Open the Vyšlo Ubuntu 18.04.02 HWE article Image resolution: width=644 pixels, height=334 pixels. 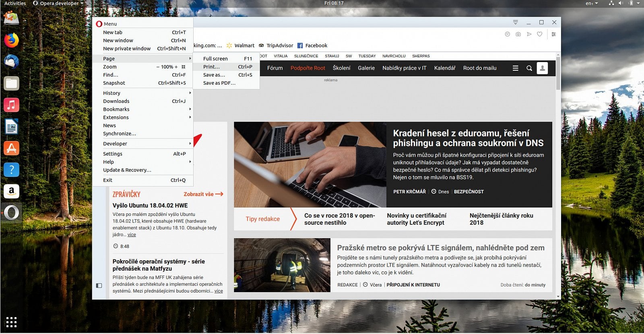pyautogui.click(x=150, y=205)
